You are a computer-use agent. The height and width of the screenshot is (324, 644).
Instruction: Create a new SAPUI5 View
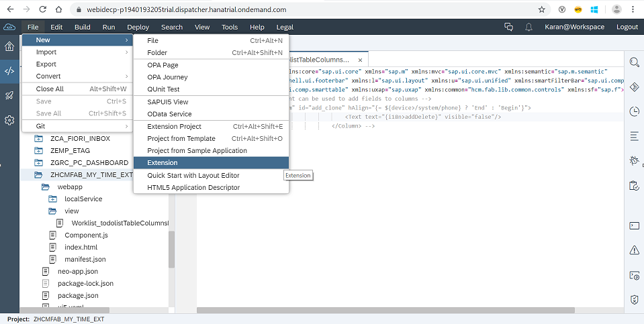211,102
